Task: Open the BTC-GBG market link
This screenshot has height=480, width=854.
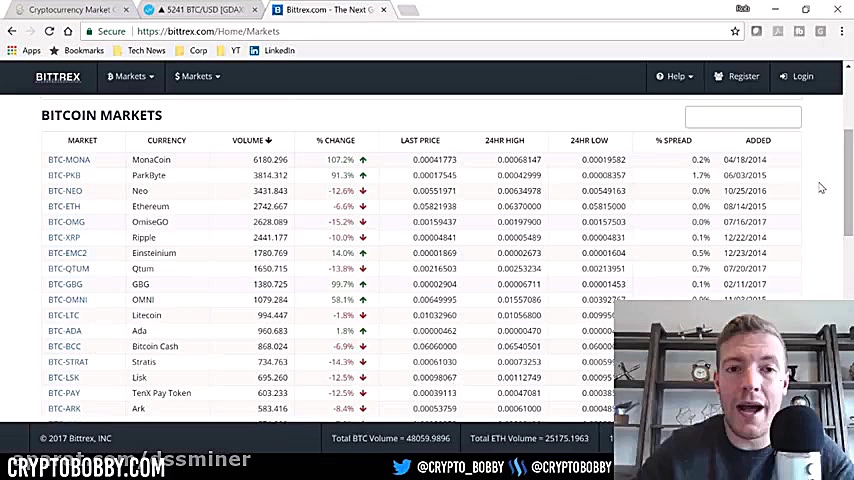Action: coord(65,284)
